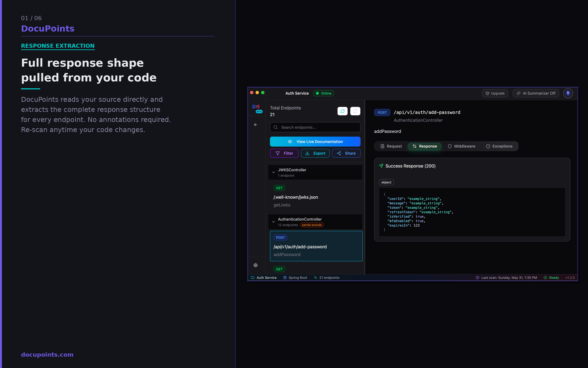This screenshot has height=368, width=588.
Task: Click the "refreshToken" line in the JSON
Action: 420,212
